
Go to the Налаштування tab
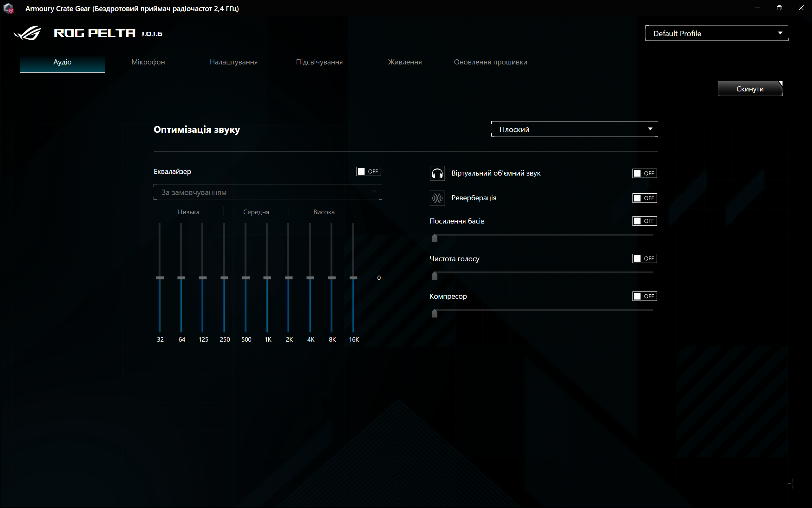233,62
